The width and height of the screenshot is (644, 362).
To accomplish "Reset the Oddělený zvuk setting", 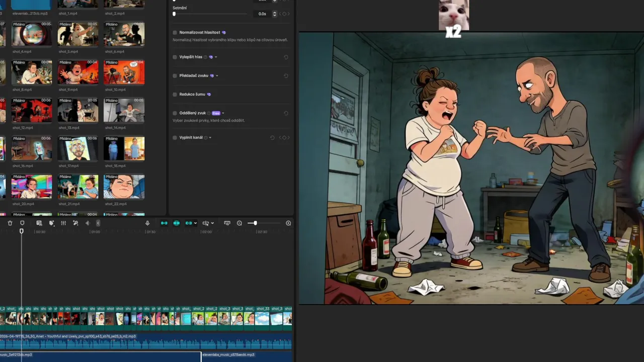I will click(x=286, y=113).
